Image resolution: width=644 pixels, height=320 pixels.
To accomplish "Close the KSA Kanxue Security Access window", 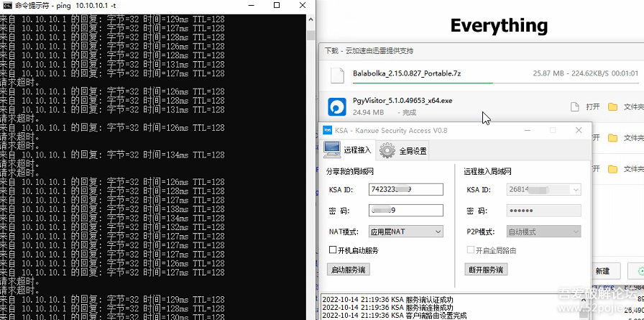I will pos(579,130).
